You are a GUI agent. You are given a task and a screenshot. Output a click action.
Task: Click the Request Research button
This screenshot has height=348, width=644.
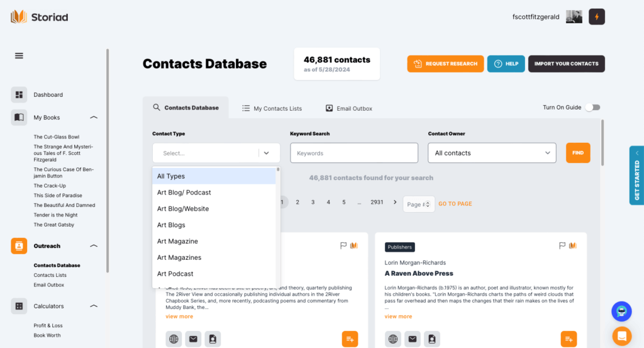coord(445,64)
